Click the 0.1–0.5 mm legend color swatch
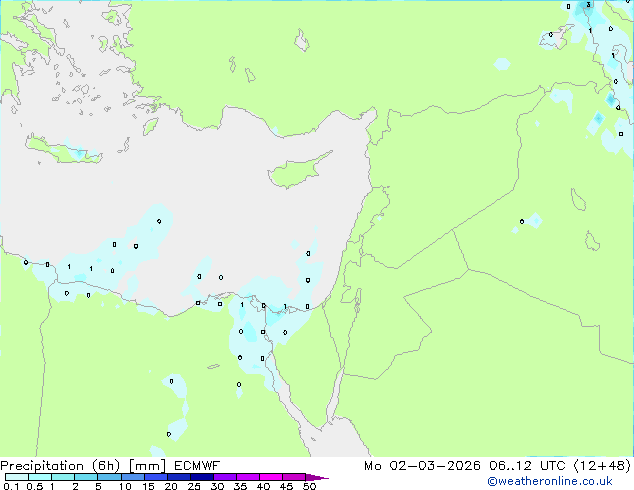 (x=17, y=477)
